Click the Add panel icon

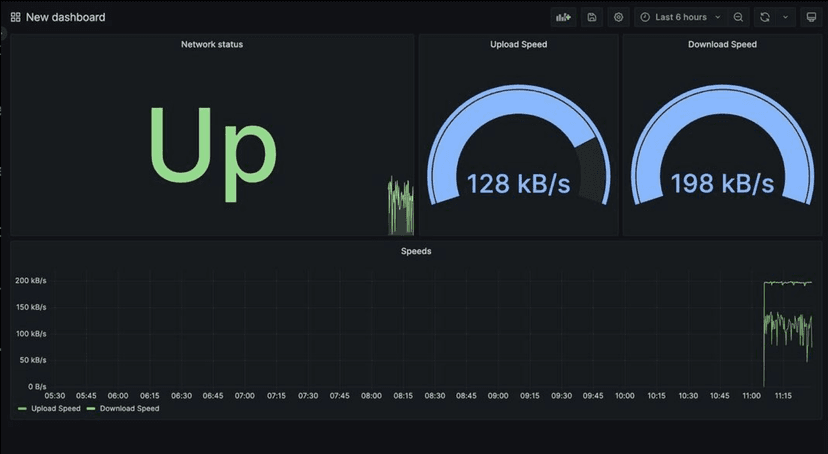click(564, 17)
